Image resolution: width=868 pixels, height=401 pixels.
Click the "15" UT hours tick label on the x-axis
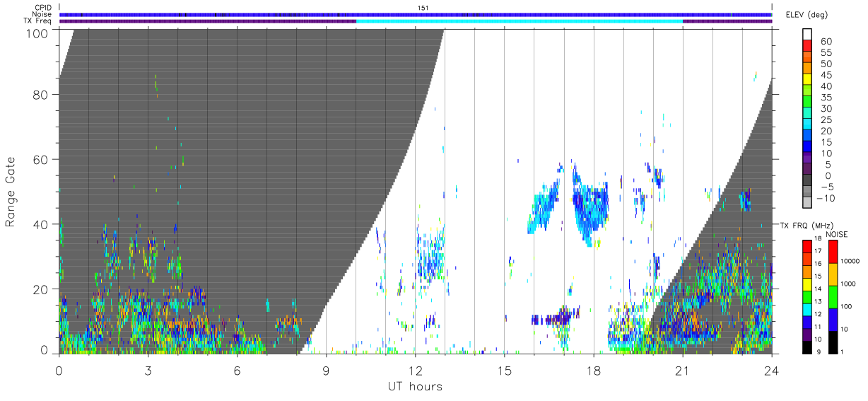[x=504, y=370]
